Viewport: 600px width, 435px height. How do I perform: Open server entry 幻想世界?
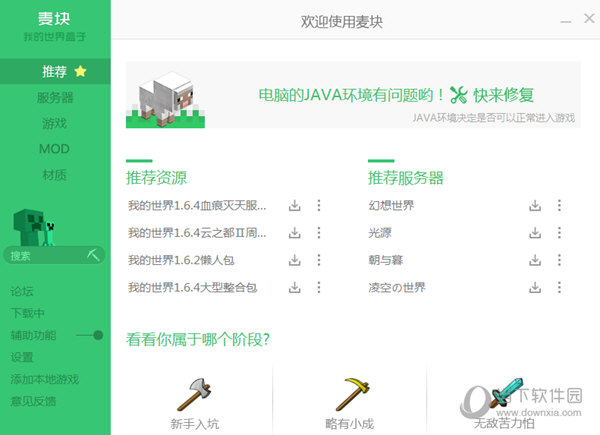coord(391,205)
